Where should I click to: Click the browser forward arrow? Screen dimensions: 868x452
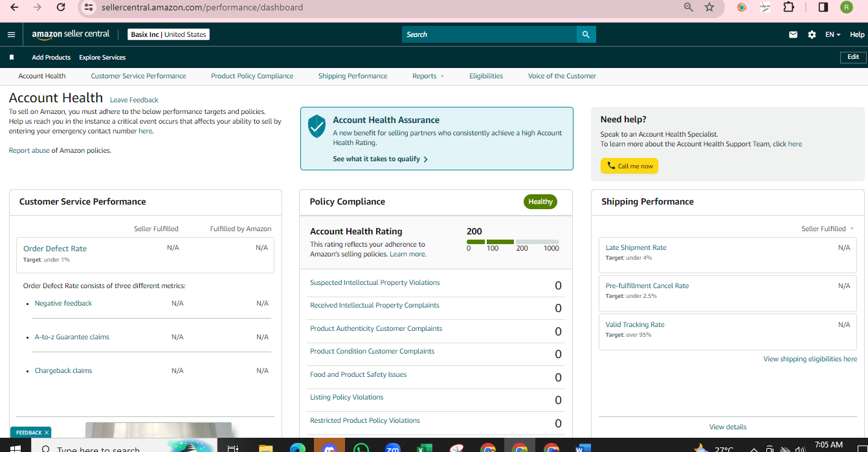point(38,7)
